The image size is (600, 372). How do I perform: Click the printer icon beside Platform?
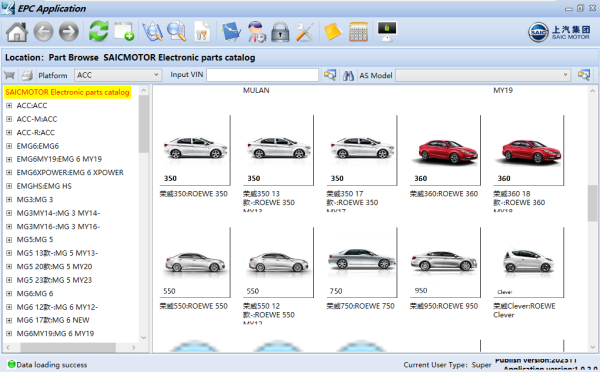(x=27, y=75)
